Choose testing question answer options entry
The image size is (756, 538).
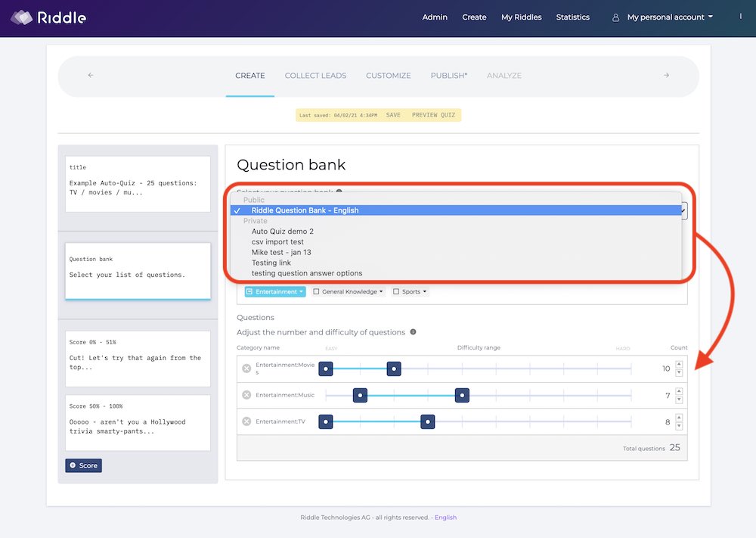click(456, 273)
